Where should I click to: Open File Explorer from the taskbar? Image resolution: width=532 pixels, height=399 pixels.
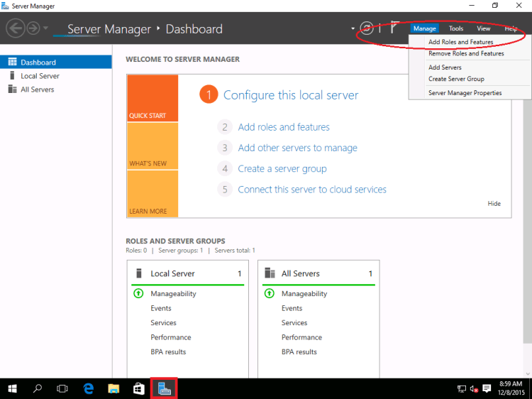(x=113, y=388)
